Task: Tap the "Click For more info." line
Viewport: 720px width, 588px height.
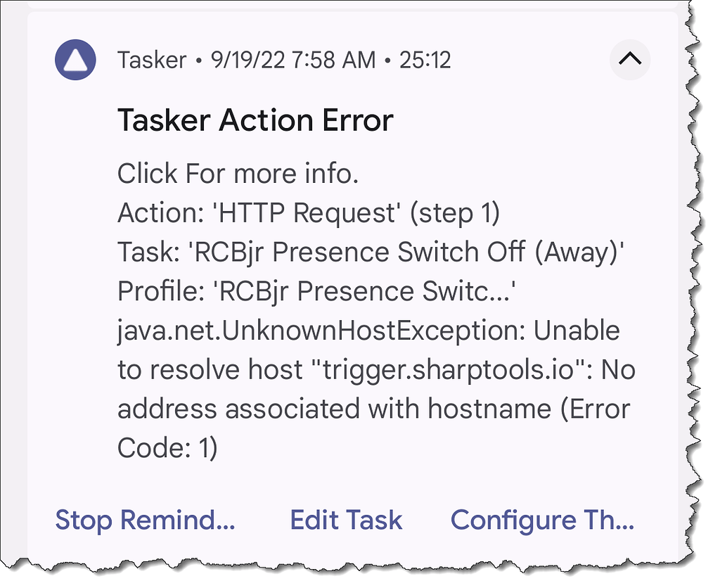Action: pyautogui.click(x=238, y=174)
